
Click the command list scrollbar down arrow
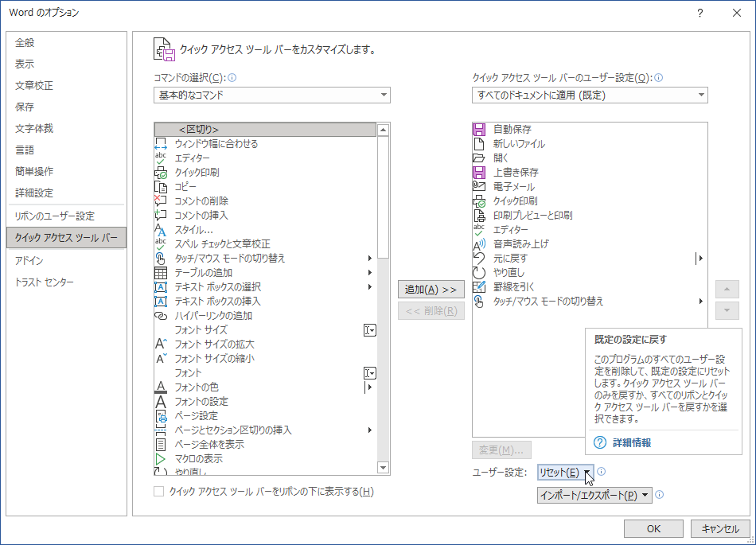(x=384, y=468)
